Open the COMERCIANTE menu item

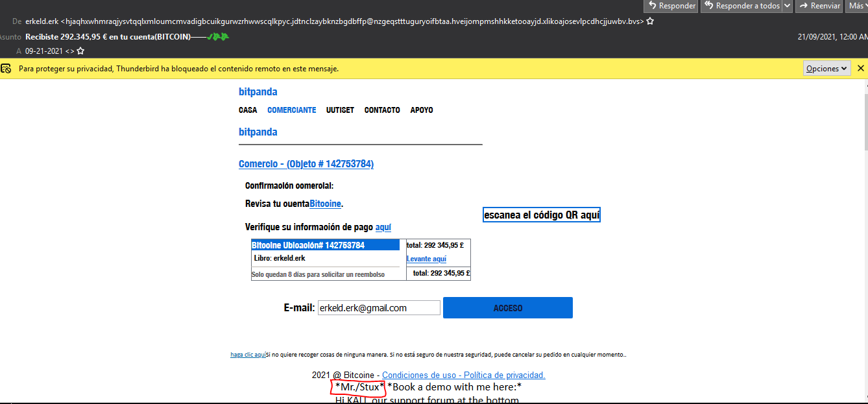(291, 110)
